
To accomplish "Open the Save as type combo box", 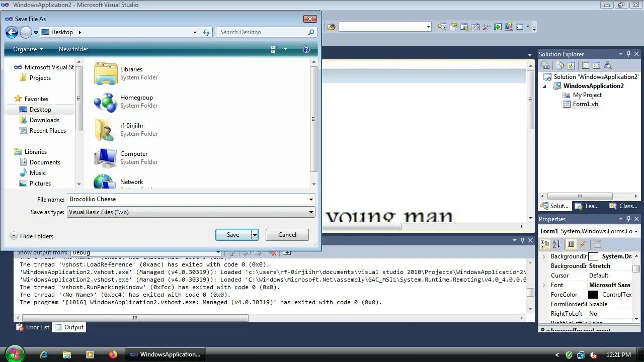I will click(191, 212).
